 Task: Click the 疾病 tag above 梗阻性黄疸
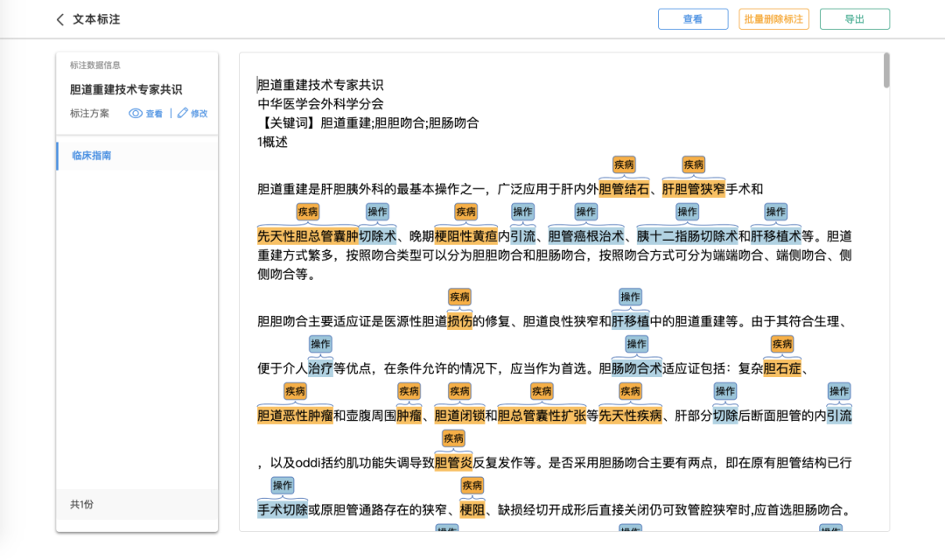tap(465, 212)
